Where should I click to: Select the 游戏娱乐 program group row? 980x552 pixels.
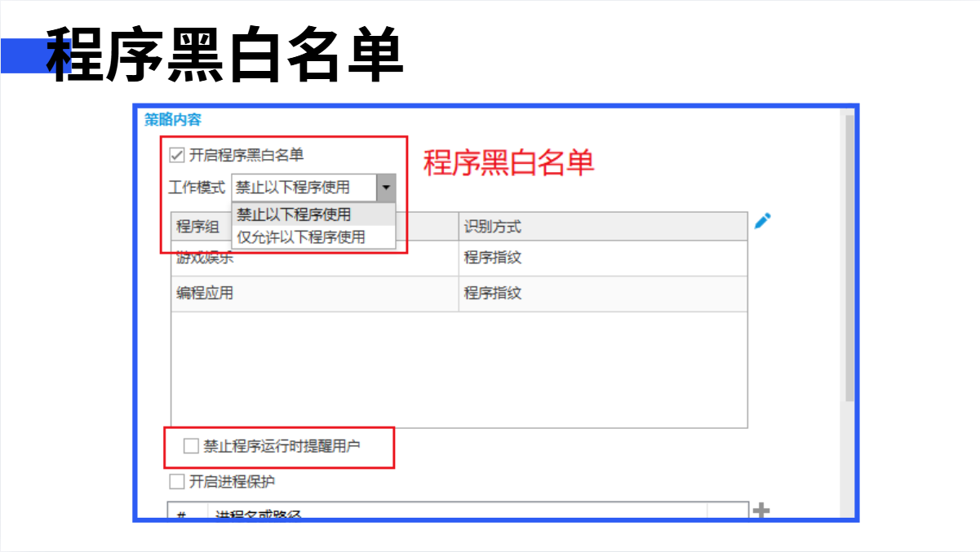click(x=314, y=259)
